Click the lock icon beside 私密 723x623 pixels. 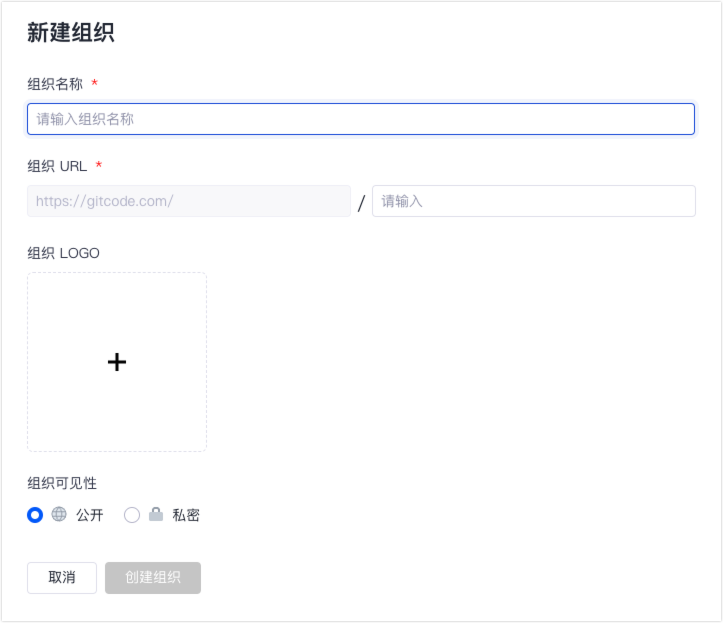(x=156, y=515)
